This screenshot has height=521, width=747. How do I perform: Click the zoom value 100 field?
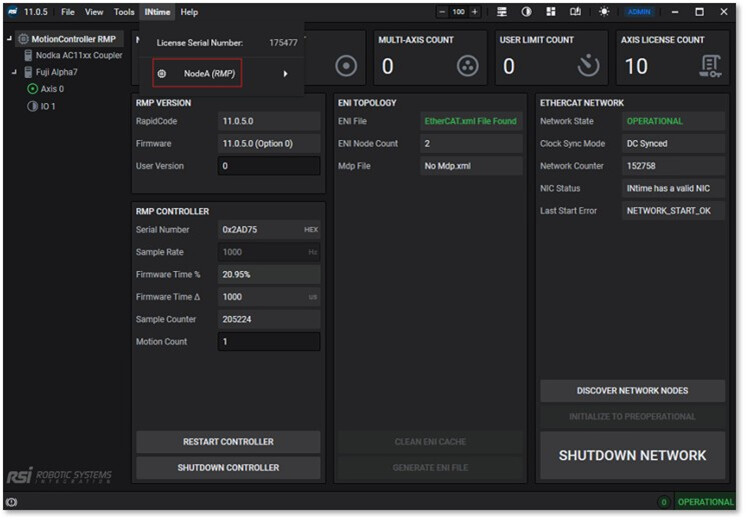pyautogui.click(x=458, y=12)
